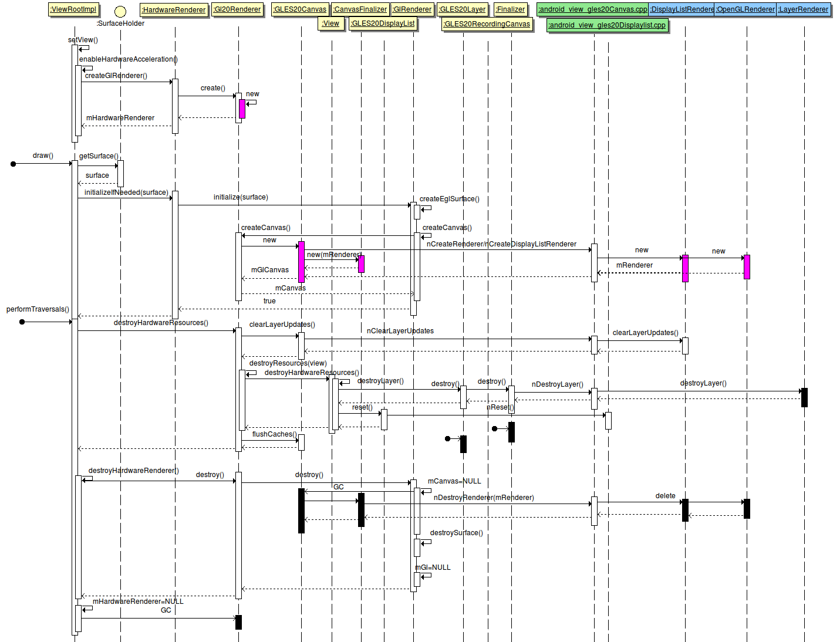The width and height of the screenshot is (840, 642).
Task: Select the :OpenGLRenderer blue header box
Action: (x=745, y=9)
